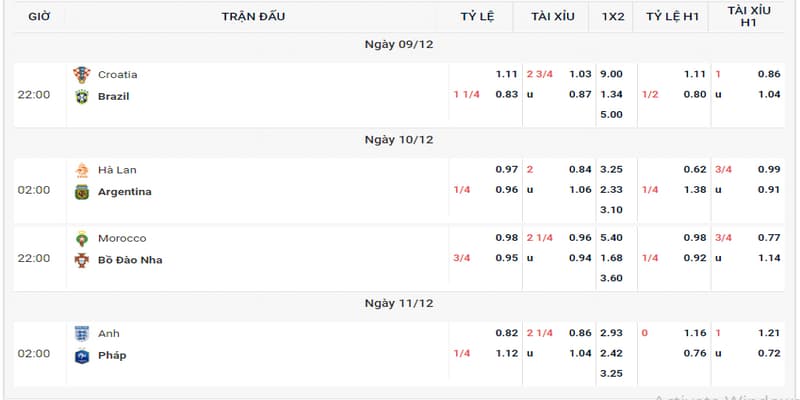Screen dimensions: 800x400
Task: Select the TỶ LỆ H1 column header
Action: 672,16
